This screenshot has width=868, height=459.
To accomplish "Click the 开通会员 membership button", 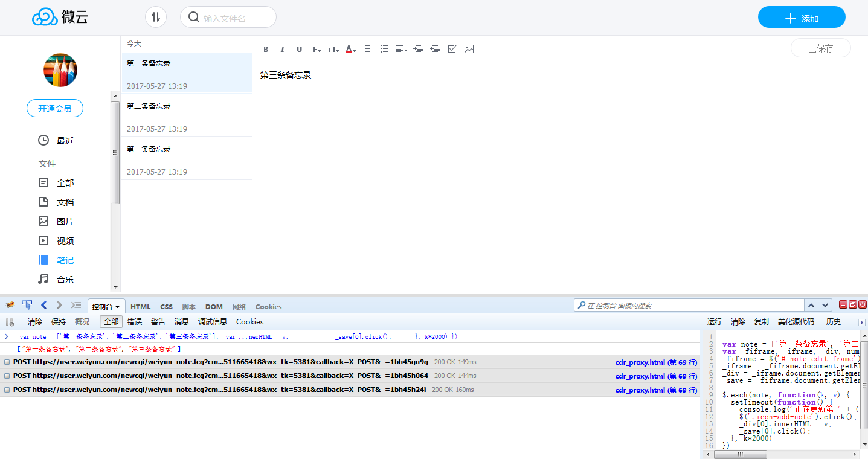I will tap(55, 109).
